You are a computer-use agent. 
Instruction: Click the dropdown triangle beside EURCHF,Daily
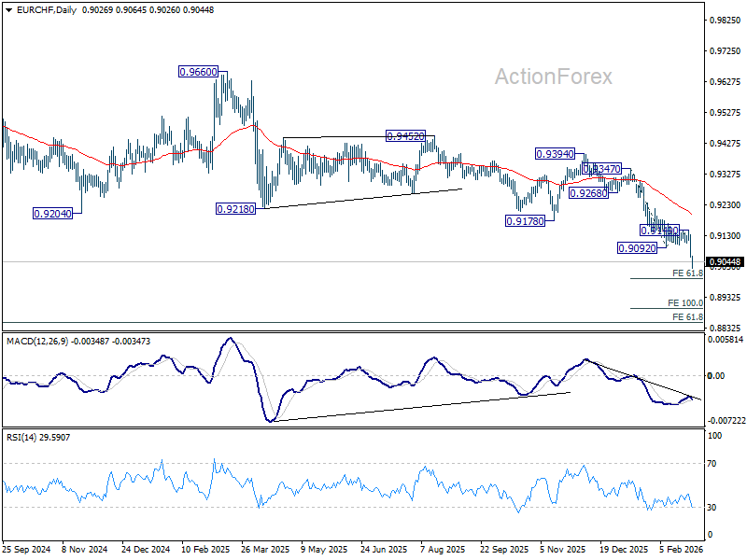click(x=9, y=10)
